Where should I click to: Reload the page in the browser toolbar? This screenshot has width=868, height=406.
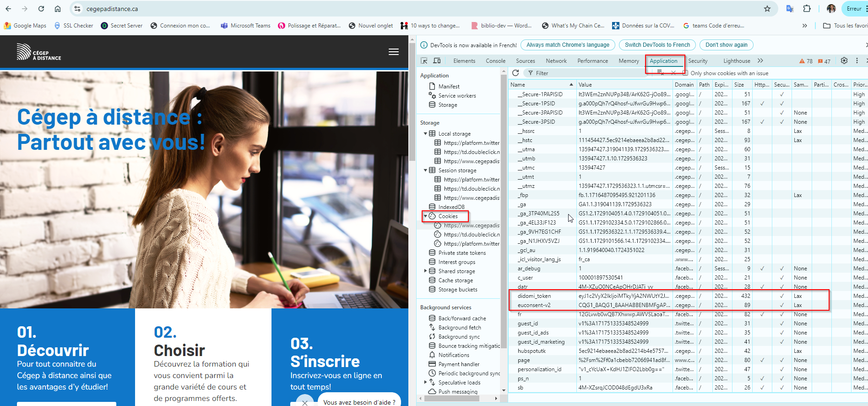coord(41,9)
